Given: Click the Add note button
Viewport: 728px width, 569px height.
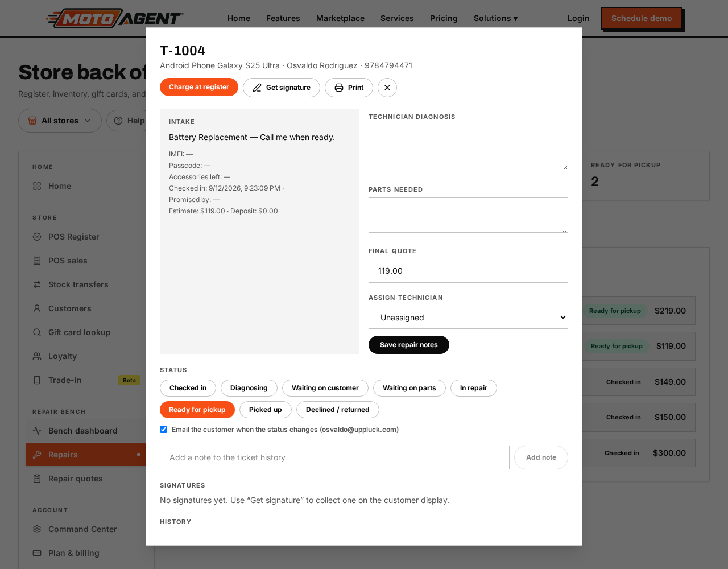Looking at the screenshot, I should [x=541, y=457].
